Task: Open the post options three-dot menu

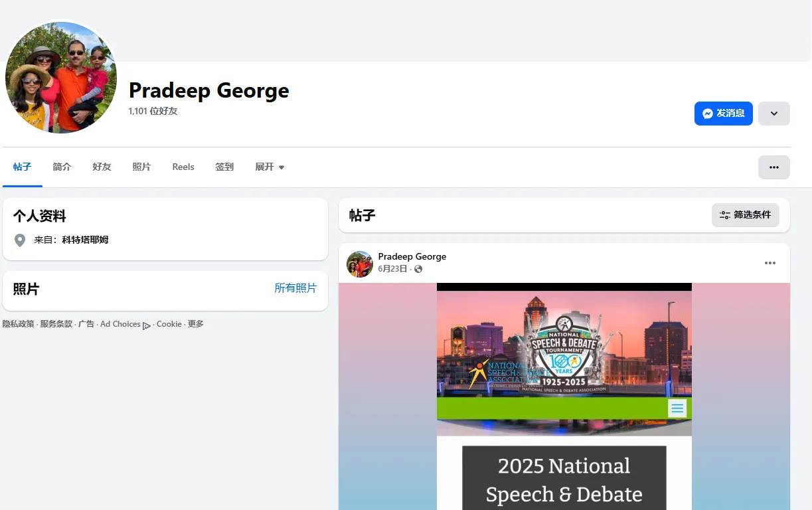Action: [770, 263]
